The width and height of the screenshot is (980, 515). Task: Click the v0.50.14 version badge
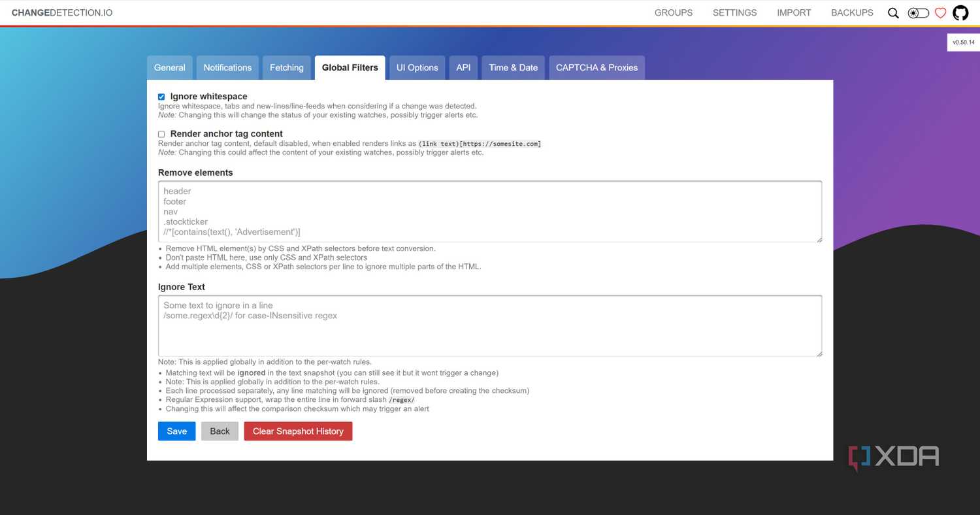point(964,42)
